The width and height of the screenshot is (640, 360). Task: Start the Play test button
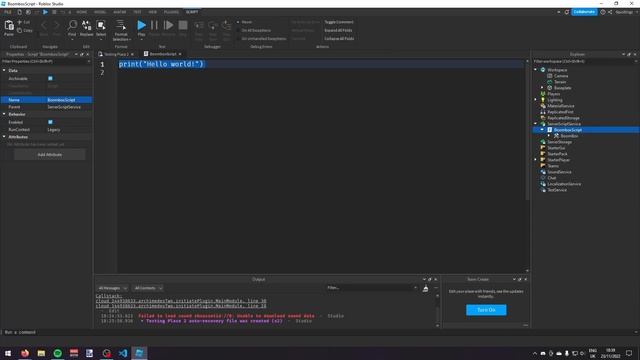pos(141,25)
